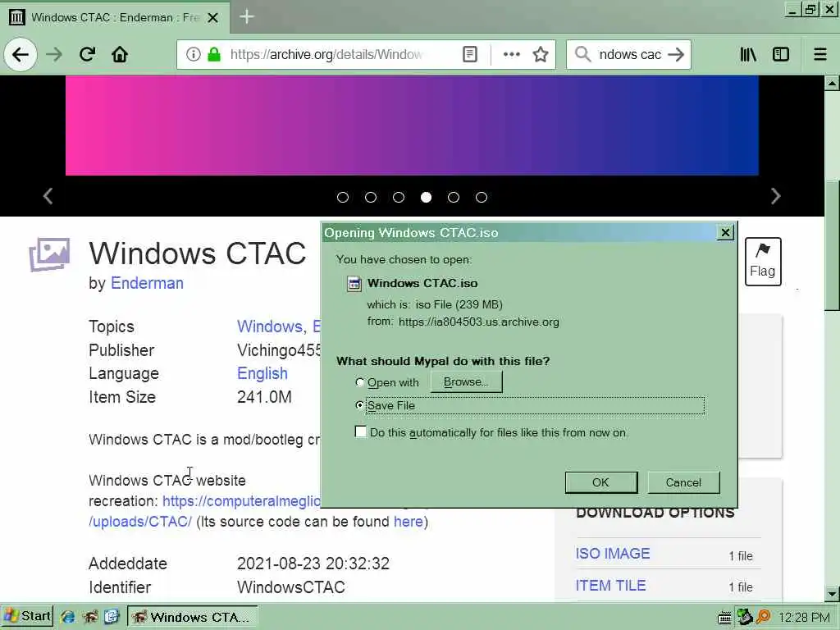Click the 12:28 PM taskbar clock
This screenshot has height=630, width=840.
804,618
